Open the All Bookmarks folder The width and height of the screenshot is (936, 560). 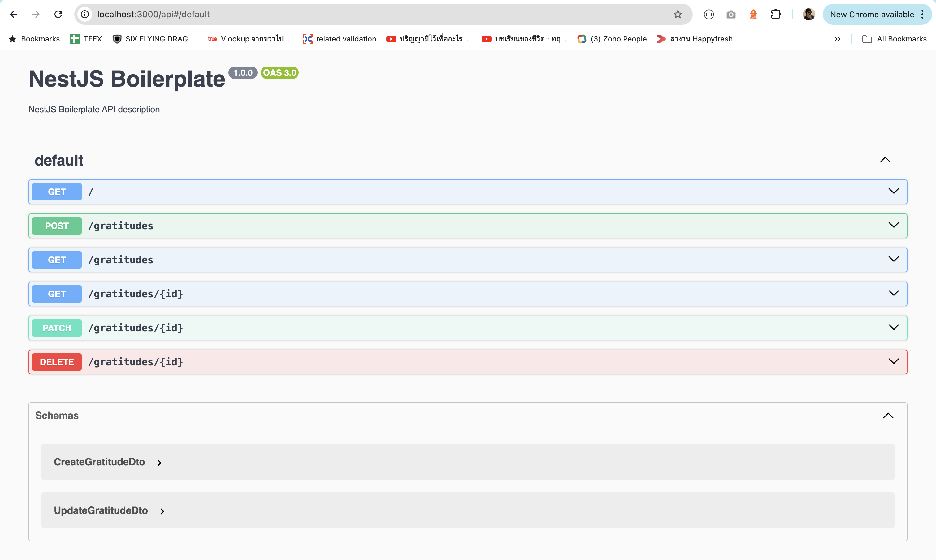894,39
